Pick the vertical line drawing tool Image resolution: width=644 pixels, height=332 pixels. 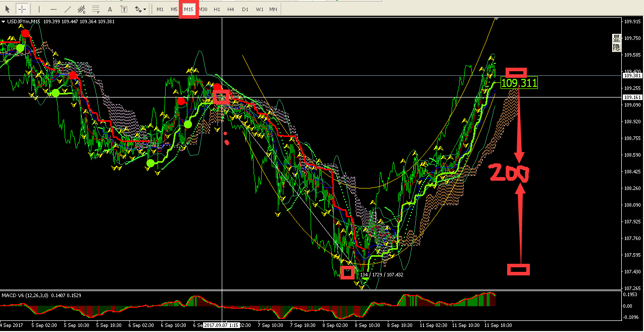pyautogui.click(x=39, y=9)
